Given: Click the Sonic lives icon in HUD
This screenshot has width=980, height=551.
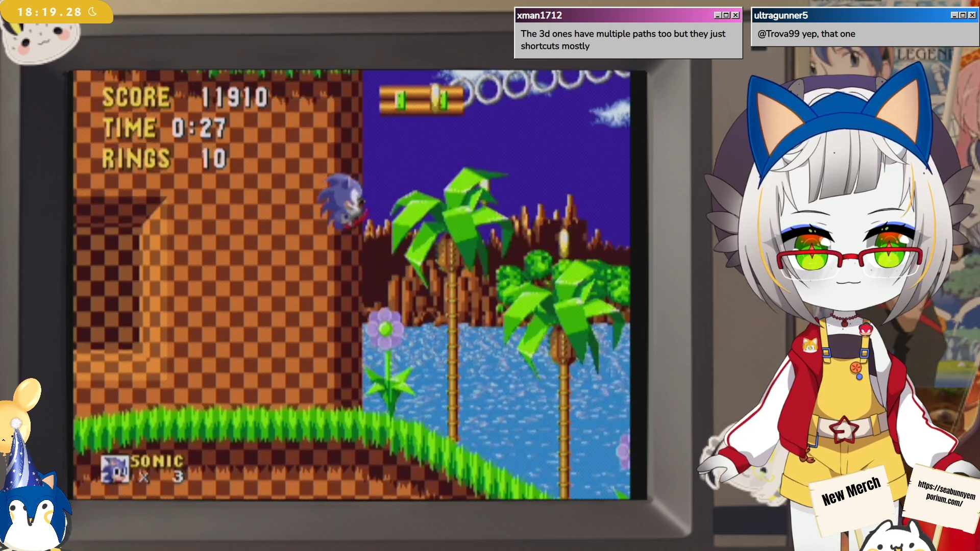Looking at the screenshot, I should point(115,469).
